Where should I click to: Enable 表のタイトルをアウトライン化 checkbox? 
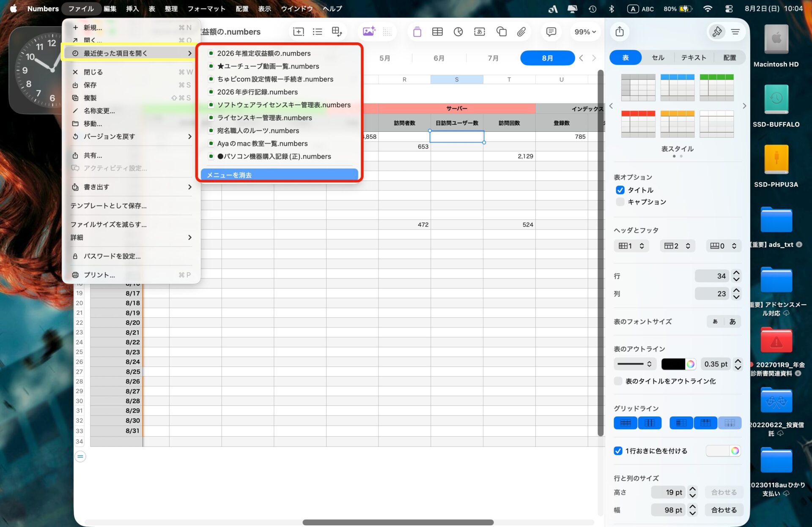[618, 381]
